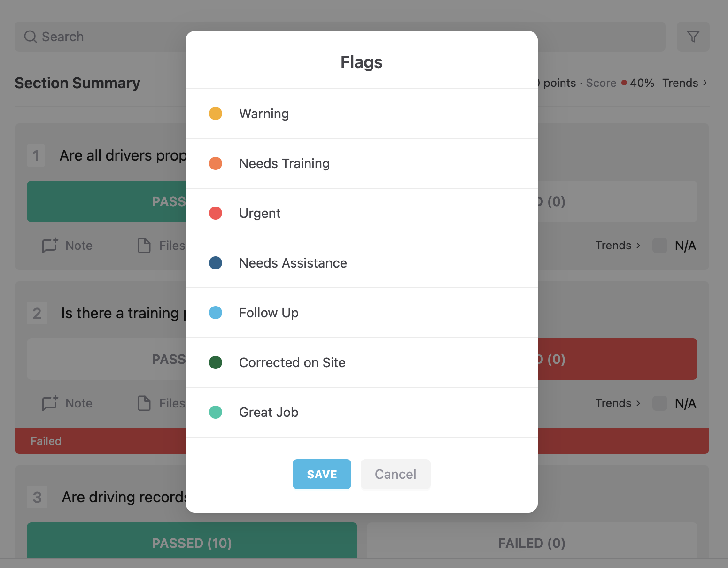Viewport: 728px width, 568px height.
Task: Click question number 2 badge
Action: click(x=37, y=313)
